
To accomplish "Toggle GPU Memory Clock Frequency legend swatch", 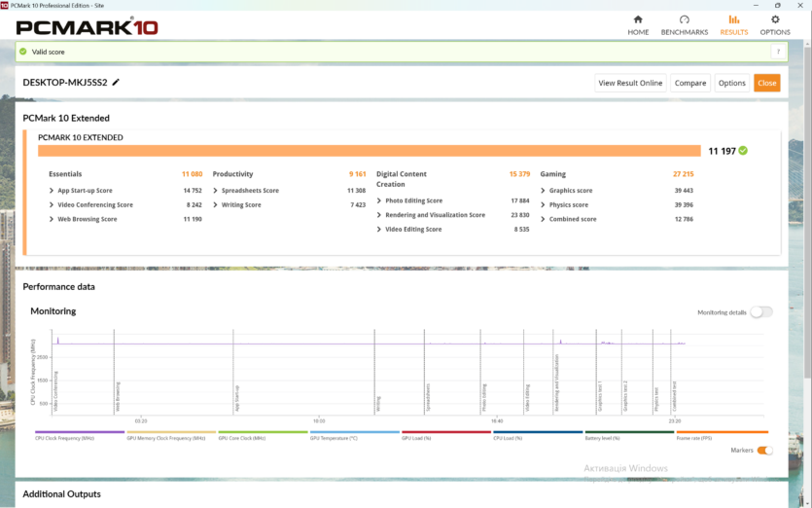I will (x=171, y=432).
